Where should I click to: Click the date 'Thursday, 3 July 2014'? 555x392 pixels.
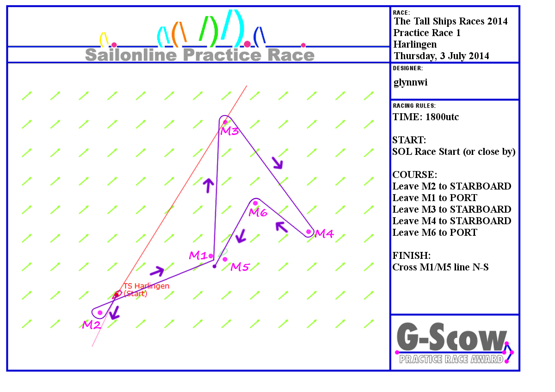pyautogui.click(x=441, y=56)
